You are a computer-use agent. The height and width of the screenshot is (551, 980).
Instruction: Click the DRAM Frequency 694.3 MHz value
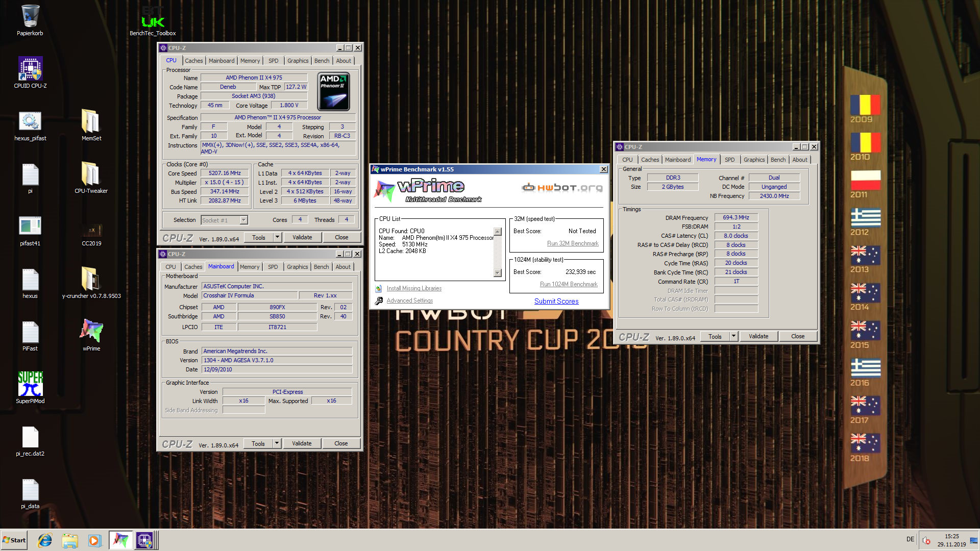tap(736, 217)
